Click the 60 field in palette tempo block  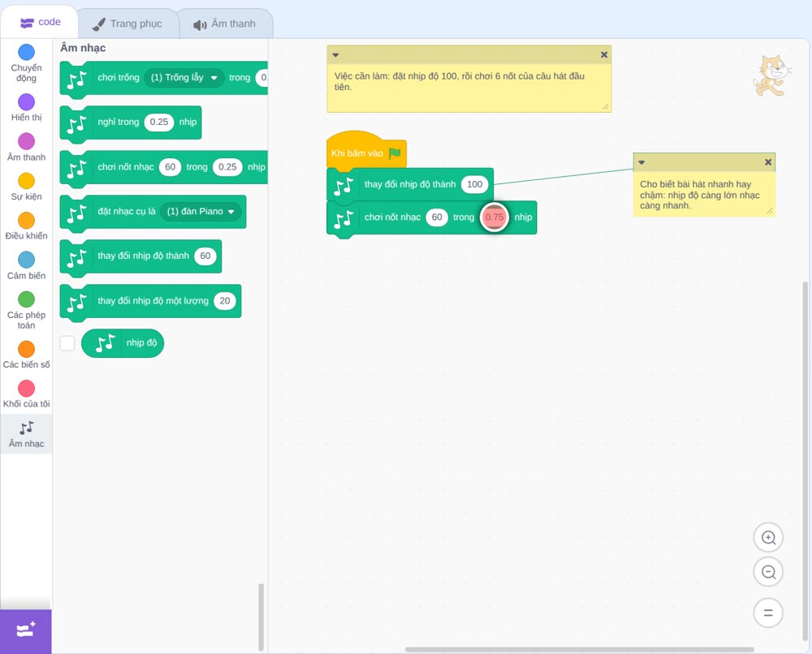[205, 256]
